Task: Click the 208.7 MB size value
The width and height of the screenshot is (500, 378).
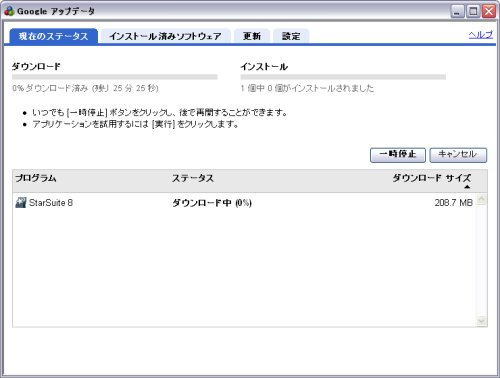Action: click(454, 203)
